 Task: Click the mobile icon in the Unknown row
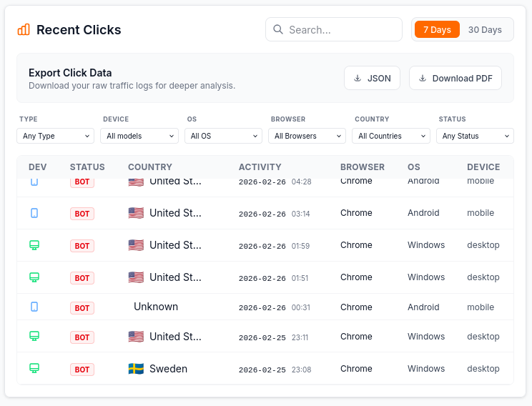pyautogui.click(x=34, y=307)
